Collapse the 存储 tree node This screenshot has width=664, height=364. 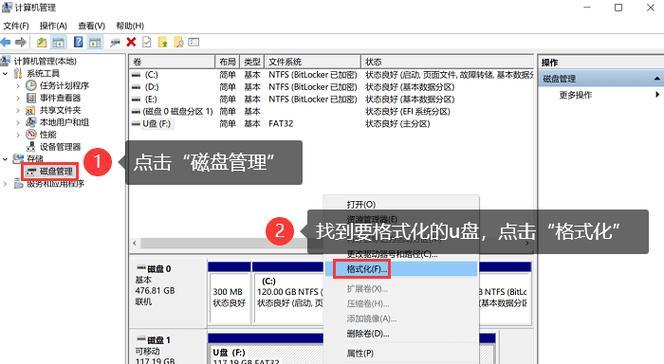click(x=6, y=159)
